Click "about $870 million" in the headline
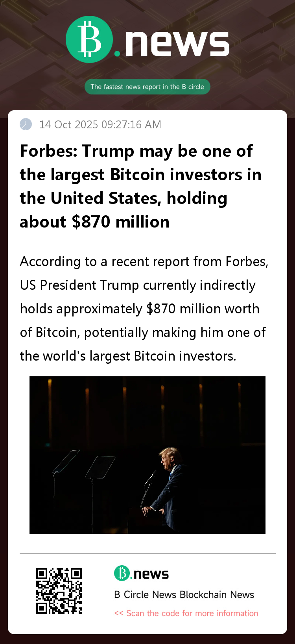295x644 pixels. pos(94,222)
